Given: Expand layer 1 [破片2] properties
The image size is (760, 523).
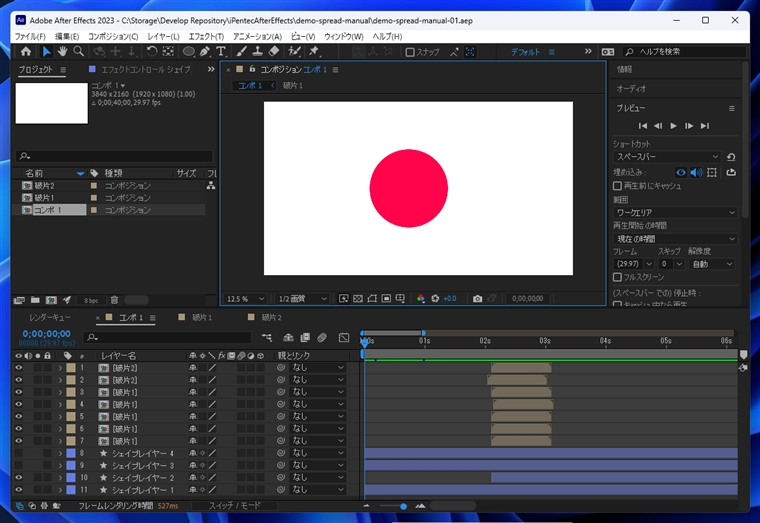Looking at the screenshot, I should tap(60, 368).
